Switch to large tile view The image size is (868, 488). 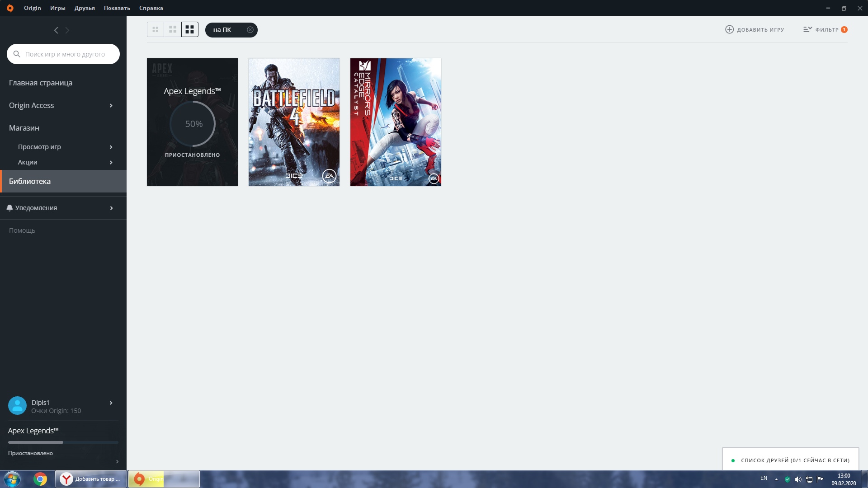click(190, 30)
